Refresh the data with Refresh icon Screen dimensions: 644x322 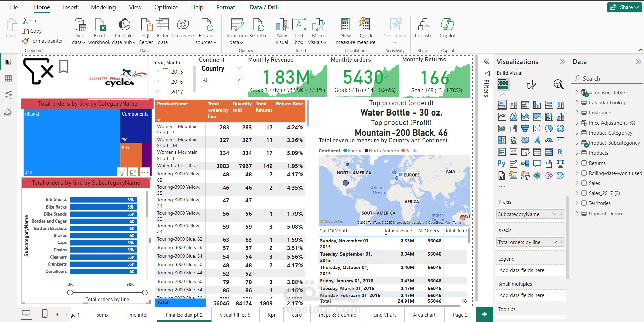click(x=258, y=25)
